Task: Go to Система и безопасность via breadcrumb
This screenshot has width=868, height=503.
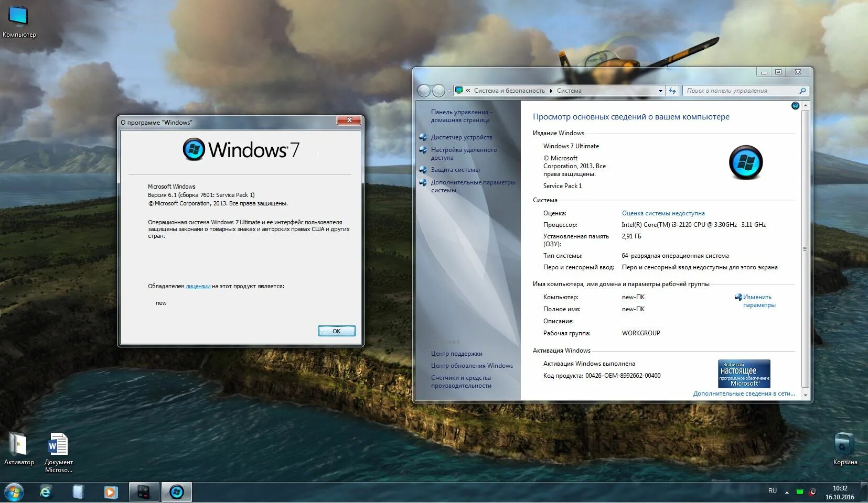Action: (x=510, y=90)
